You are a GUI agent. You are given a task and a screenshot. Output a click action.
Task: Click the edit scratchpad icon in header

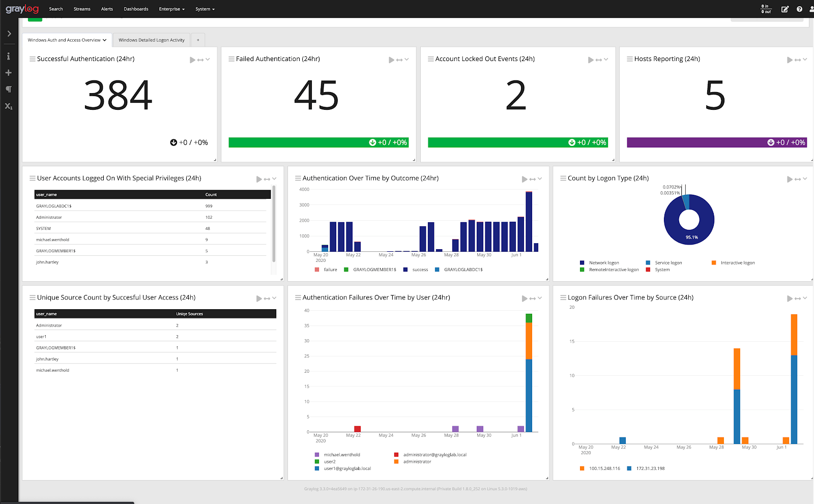tap(785, 9)
